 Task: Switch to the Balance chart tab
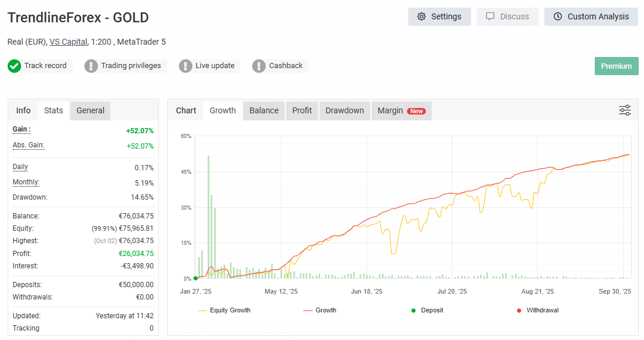click(x=264, y=110)
